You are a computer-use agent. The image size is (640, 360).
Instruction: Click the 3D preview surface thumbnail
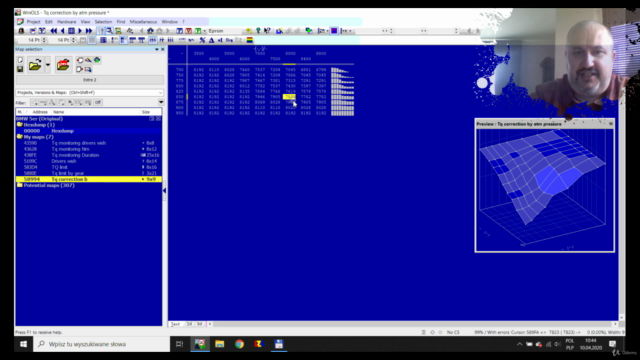pos(544,190)
